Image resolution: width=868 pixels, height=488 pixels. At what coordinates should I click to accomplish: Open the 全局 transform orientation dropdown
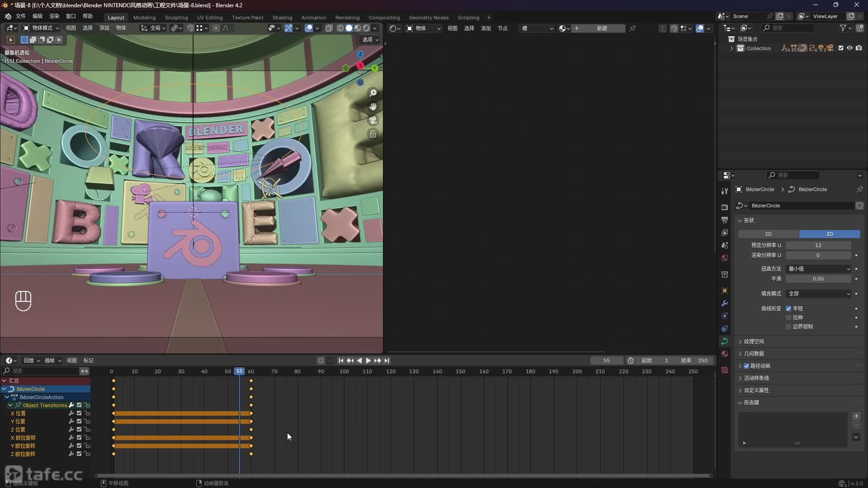click(x=153, y=28)
